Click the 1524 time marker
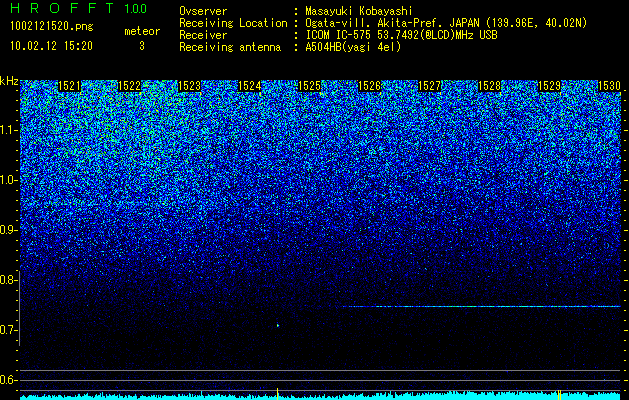The image size is (629, 400). tap(250, 86)
